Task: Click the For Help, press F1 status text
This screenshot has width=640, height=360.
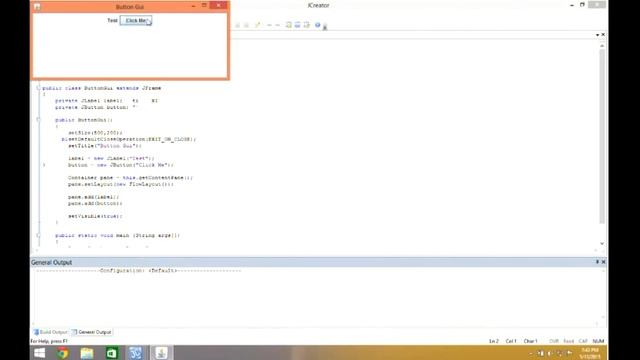Action: pyautogui.click(x=49, y=341)
